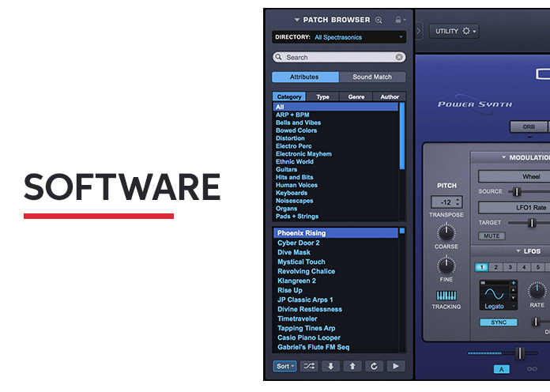The width and height of the screenshot is (550, 392).
Task: Open the Utility dropdown arrow
Action: click(474, 32)
